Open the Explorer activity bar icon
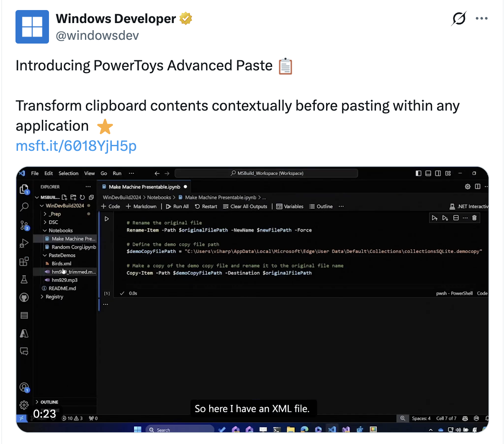Image resolution: width=504 pixels, height=444 pixels. click(24, 189)
